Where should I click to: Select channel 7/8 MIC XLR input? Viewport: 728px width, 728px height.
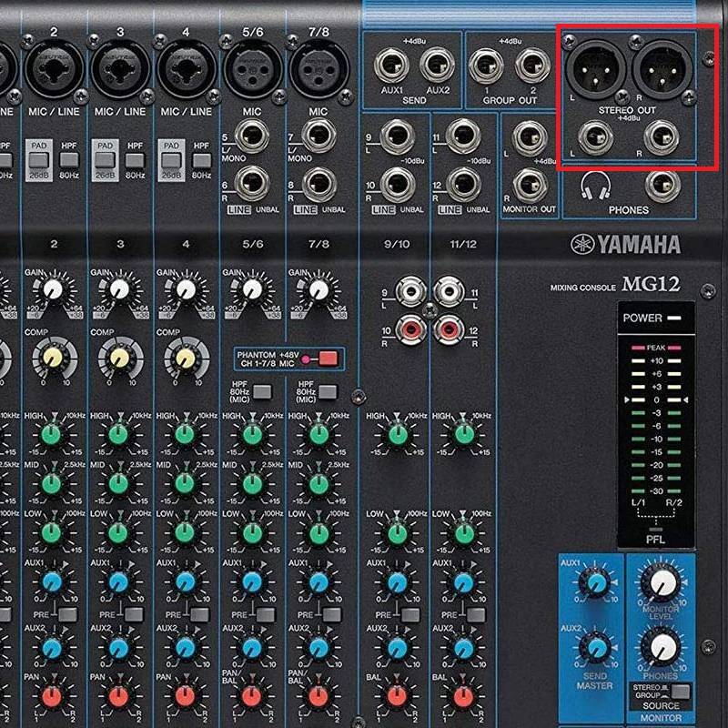(319, 70)
